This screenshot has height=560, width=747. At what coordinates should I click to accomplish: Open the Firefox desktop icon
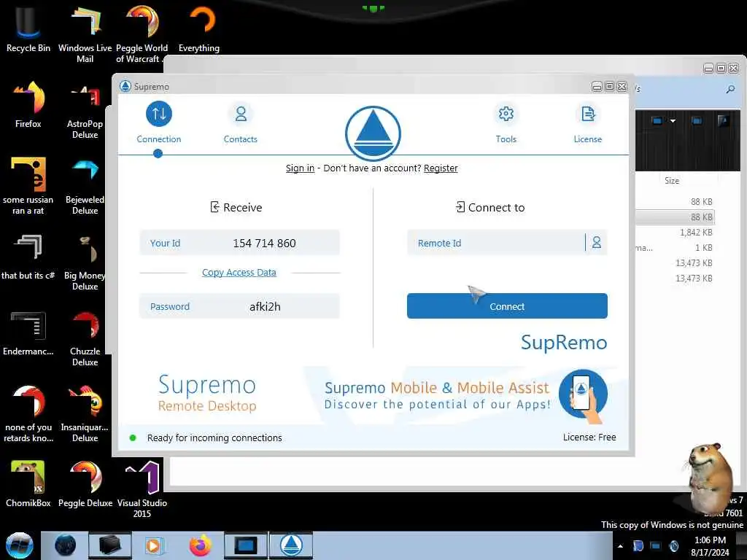[x=28, y=104]
